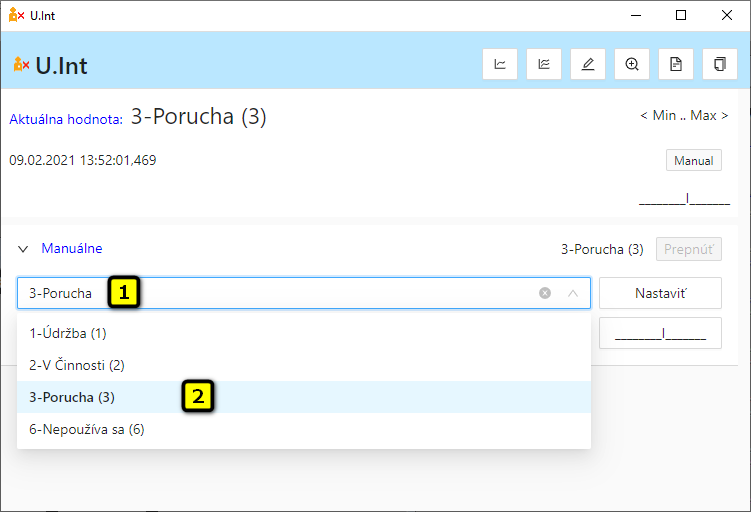Open the multi-line graph icon
The height and width of the screenshot is (512, 751).
click(544, 64)
